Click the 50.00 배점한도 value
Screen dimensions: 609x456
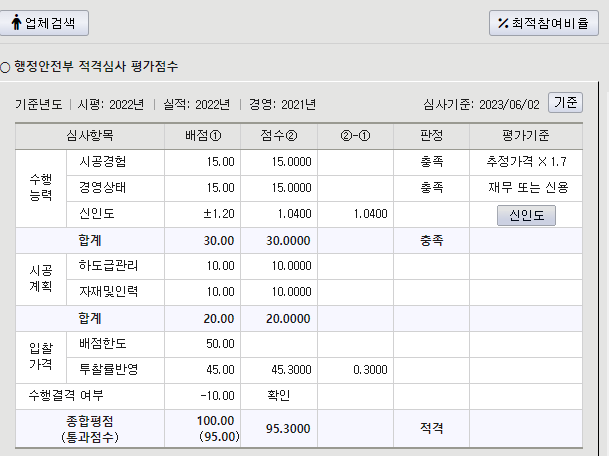click(x=220, y=344)
